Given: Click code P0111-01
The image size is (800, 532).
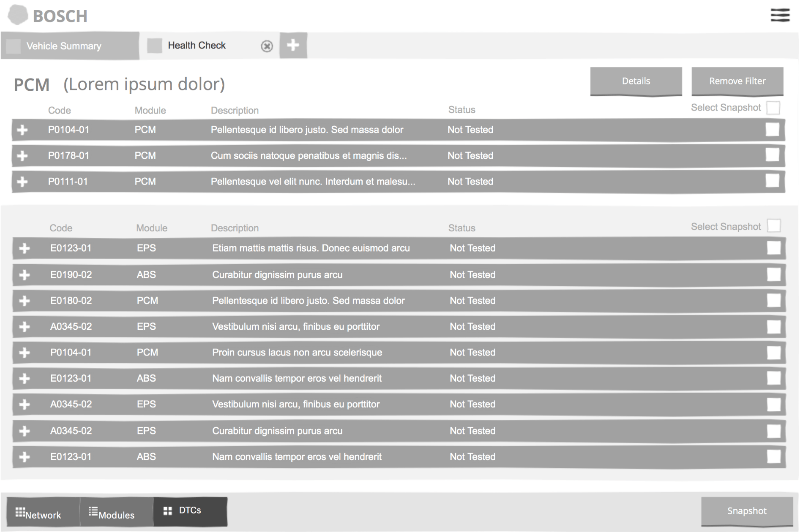Looking at the screenshot, I should (68, 182).
